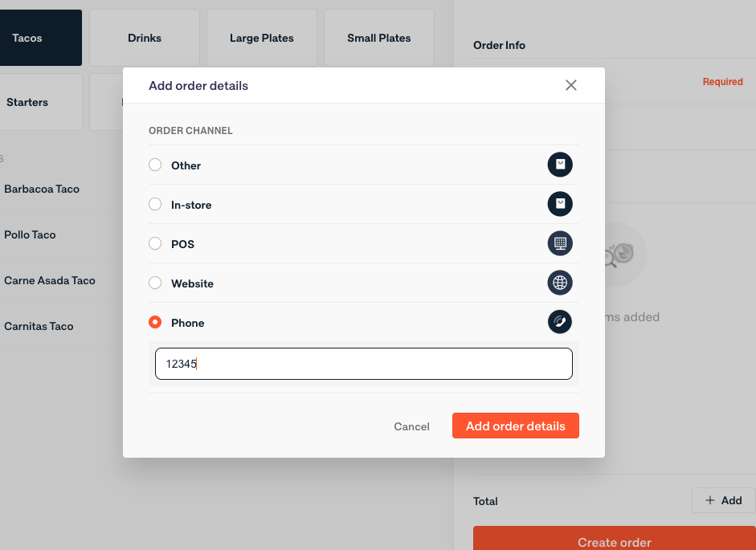Screen dimensions: 756x550
Task: Click the Create order button
Action: click(615, 539)
